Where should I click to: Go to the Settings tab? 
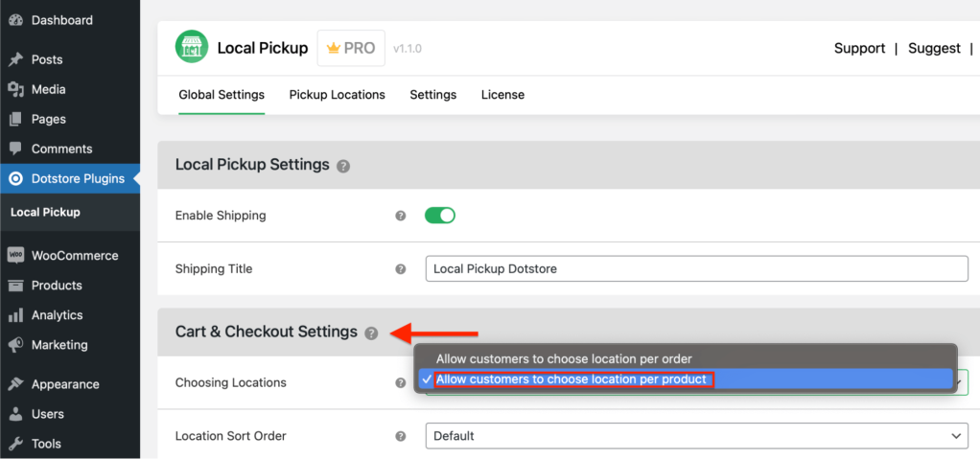[x=432, y=95]
